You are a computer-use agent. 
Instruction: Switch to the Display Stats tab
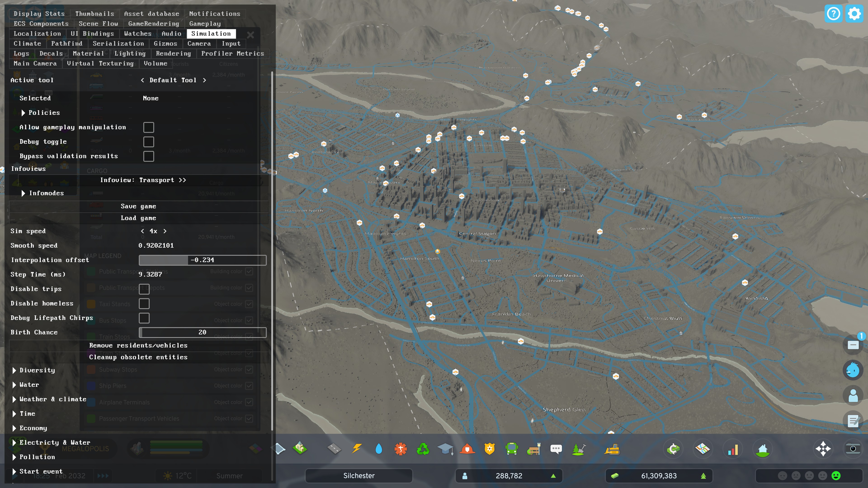(39, 14)
